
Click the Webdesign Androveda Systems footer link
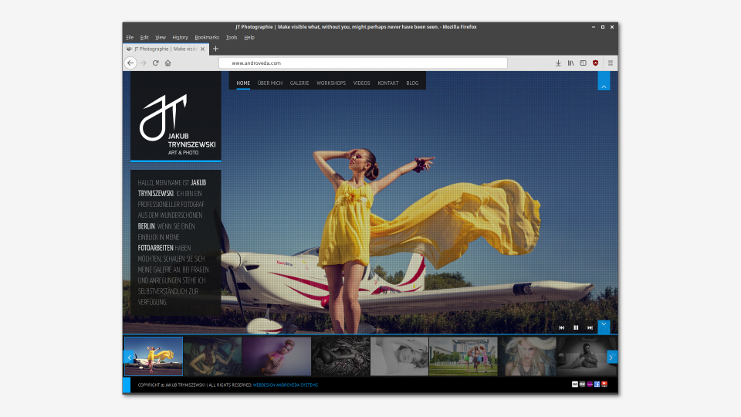click(285, 385)
